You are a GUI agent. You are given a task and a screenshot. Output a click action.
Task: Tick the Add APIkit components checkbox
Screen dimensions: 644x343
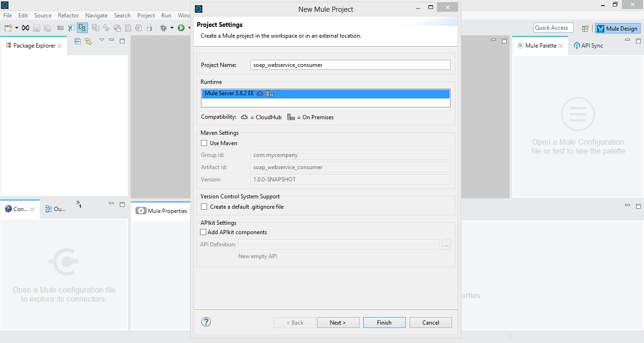203,232
